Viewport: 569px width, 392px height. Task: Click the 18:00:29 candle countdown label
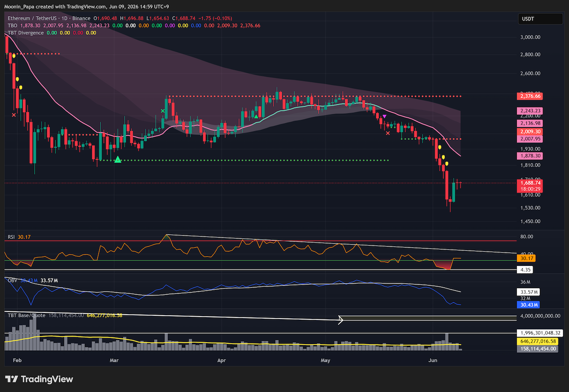[x=530, y=189]
